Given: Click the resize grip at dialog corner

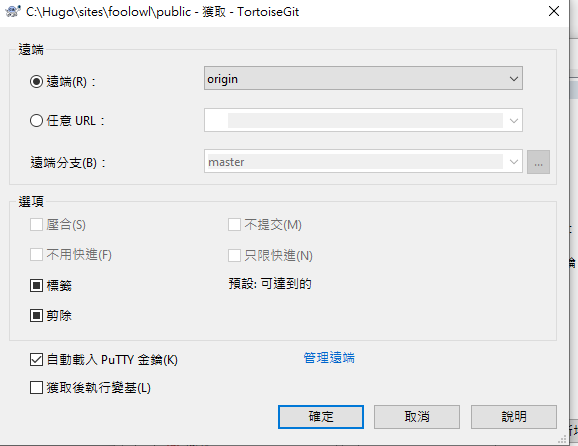Looking at the screenshot, I should [x=562, y=439].
